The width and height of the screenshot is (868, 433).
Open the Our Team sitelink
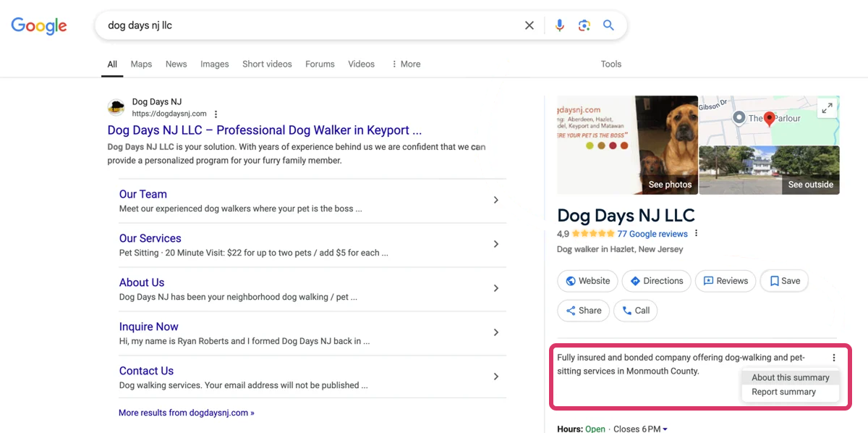click(x=143, y=194)
